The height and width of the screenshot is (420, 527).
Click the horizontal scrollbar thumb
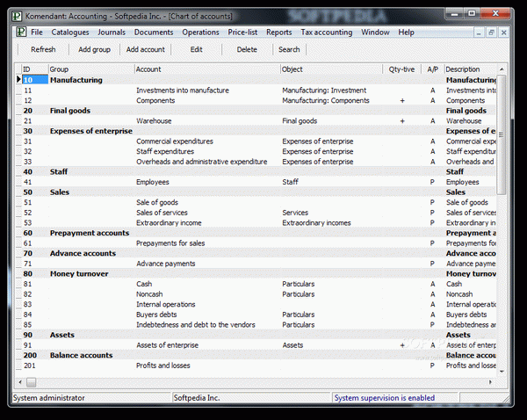(32, 382)
